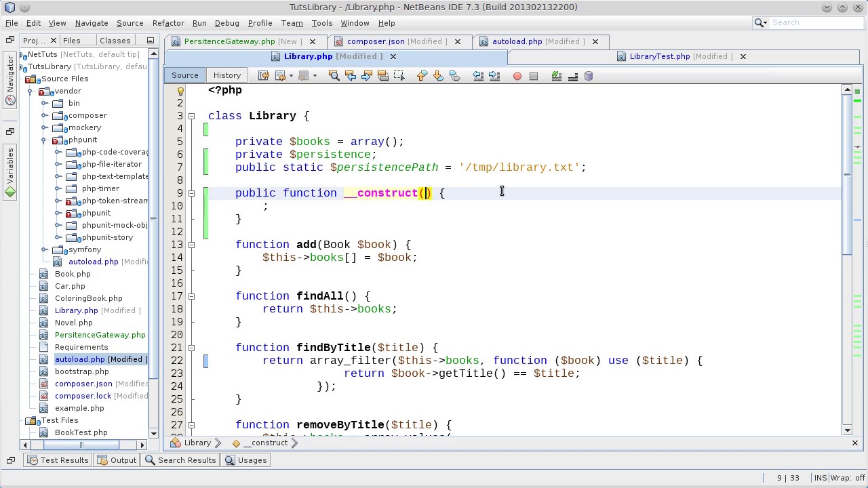This screenshot has height=488, width=868.
Task: Click the Library breadcrumb below the editor
Action: pos(197,443)
